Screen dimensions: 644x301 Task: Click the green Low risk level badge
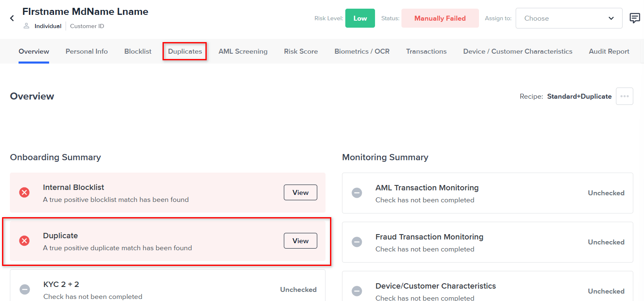tap(360, 18)
